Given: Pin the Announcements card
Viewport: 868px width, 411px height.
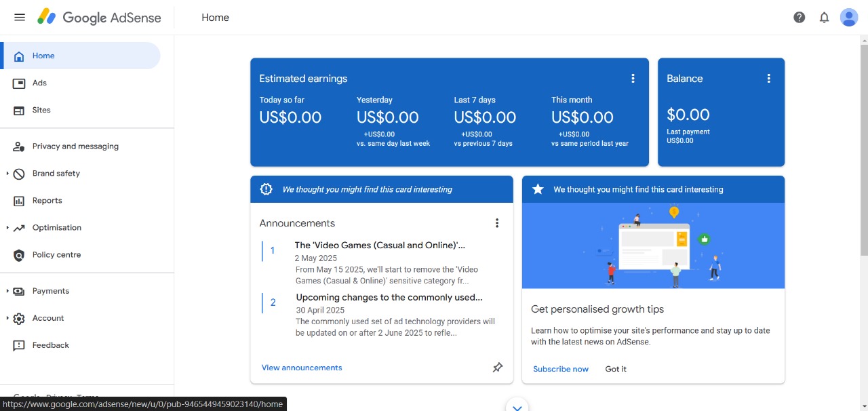Looking at the screenshot, I should click(x=498, y=368).
